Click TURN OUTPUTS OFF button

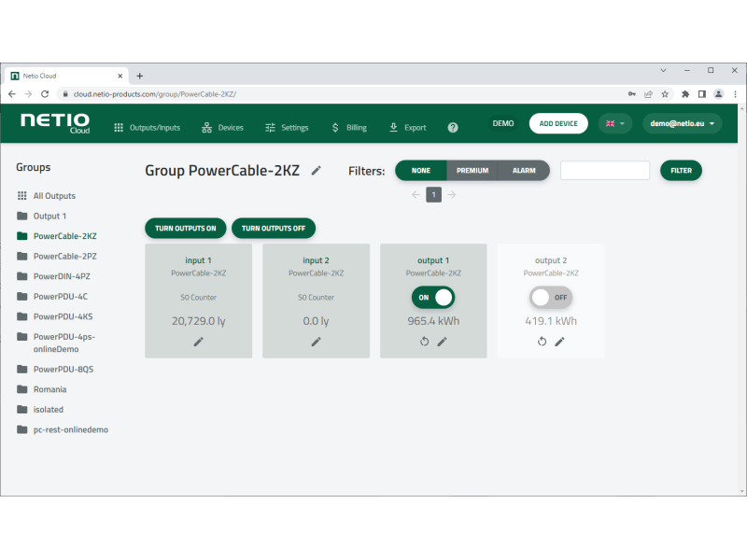click(274, 228)
